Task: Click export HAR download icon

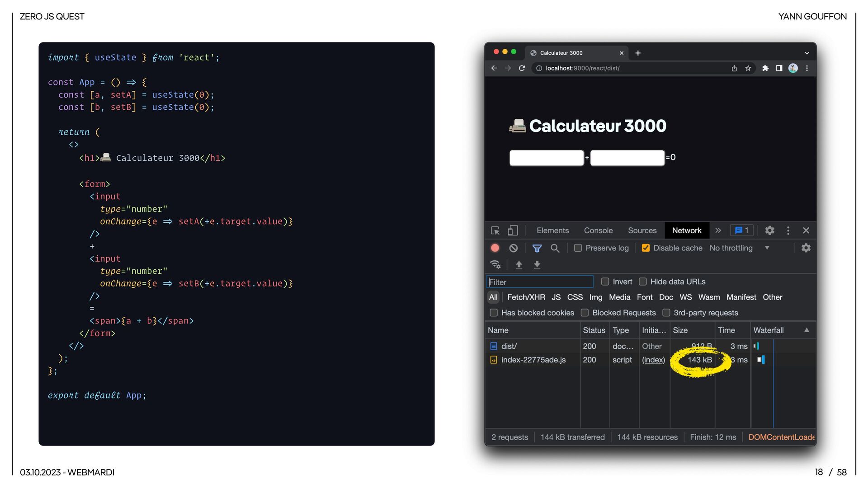Action: (537, 265)
